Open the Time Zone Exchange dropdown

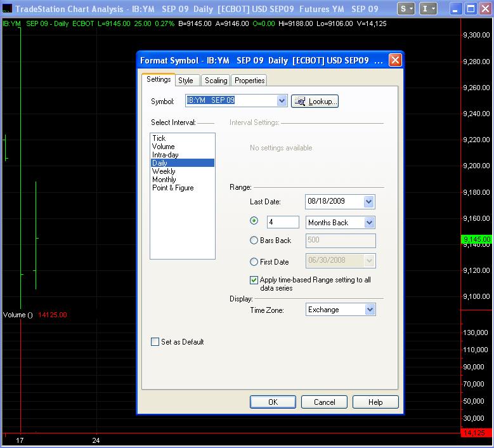(370, 310)
